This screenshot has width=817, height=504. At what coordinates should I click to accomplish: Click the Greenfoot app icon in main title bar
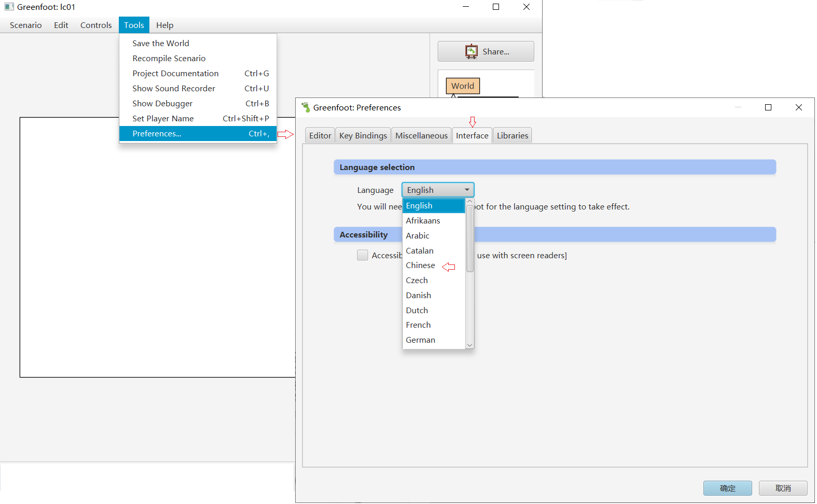(9, 7)
